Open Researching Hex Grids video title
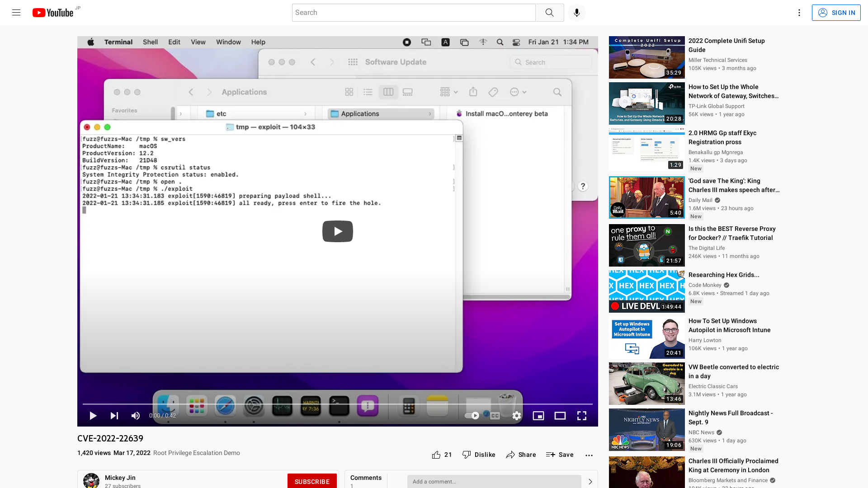Image resolution: width=868 pixels, height=488 pixels. 724,275
